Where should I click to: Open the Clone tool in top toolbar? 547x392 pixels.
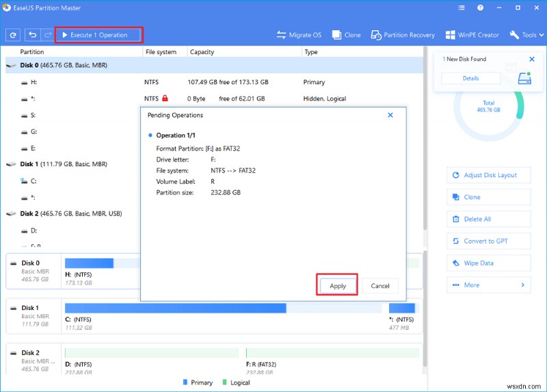[x=347, y=35]
